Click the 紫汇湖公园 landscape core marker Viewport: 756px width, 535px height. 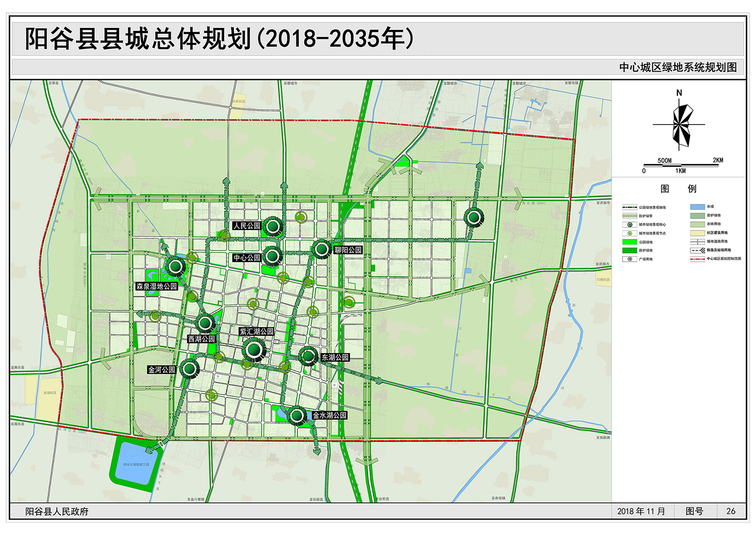(254, 348)
